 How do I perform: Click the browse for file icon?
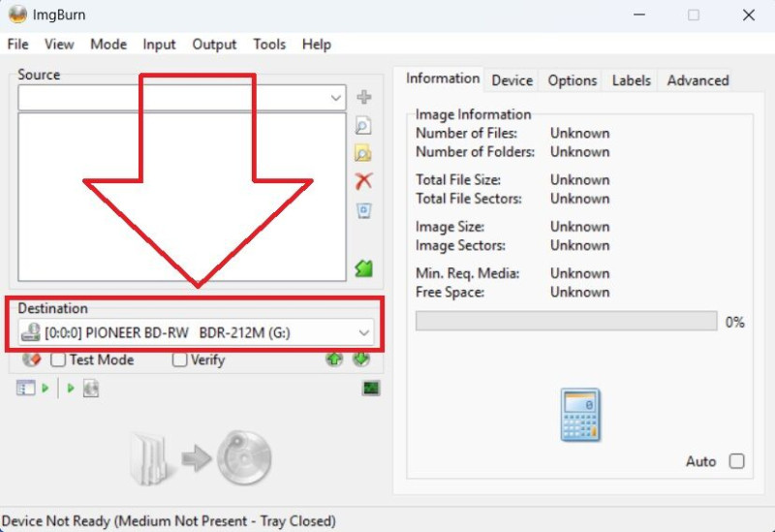(363, 126)
